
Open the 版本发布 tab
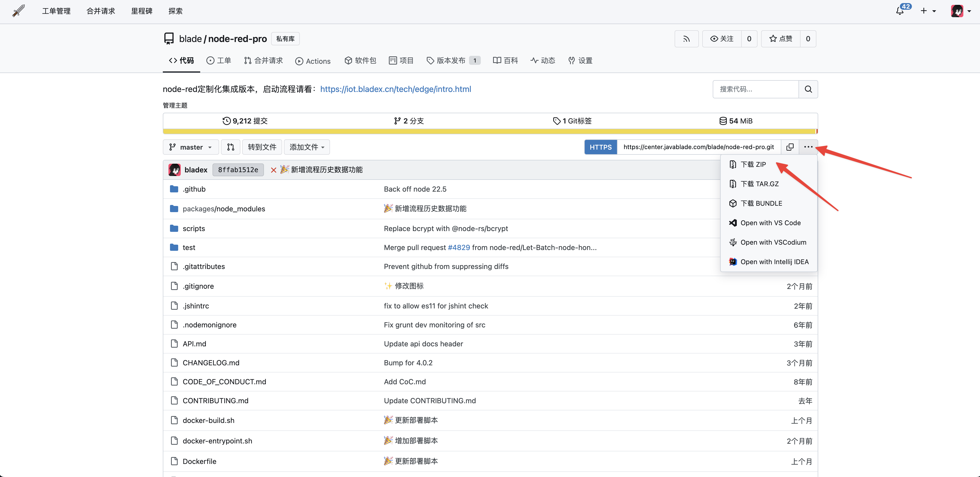[x=453, y=60]
